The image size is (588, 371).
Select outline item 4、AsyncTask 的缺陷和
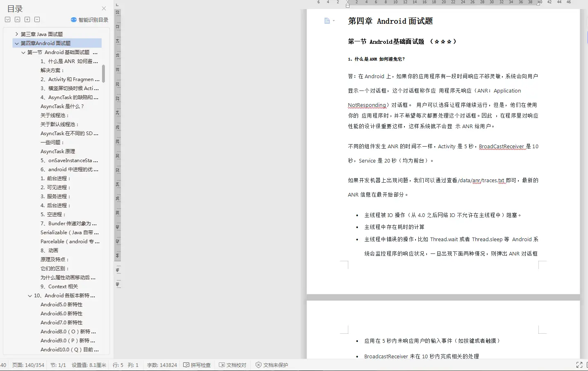[x=69, y=97]
